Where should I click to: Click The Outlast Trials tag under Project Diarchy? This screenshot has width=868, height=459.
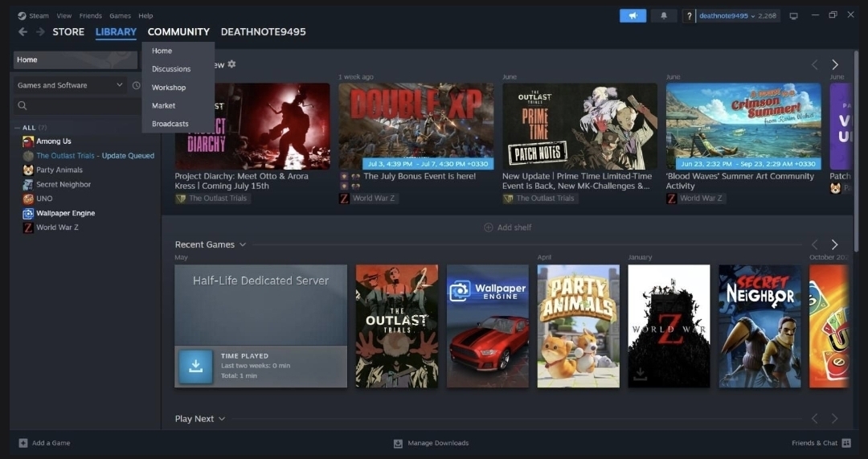pyautogui.click(x=212, y=199)
